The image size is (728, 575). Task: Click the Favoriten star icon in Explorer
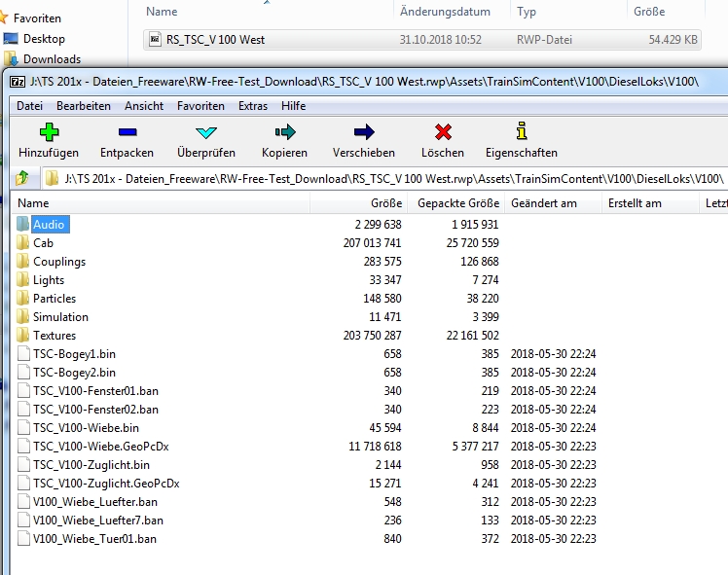coord(4,18)
